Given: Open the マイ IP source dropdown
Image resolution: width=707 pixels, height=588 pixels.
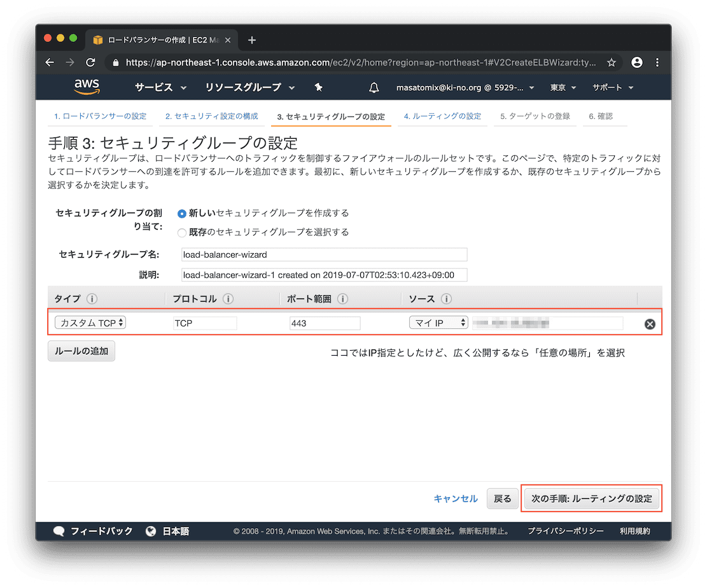Looking at the screenshot, I should (438, 323).
